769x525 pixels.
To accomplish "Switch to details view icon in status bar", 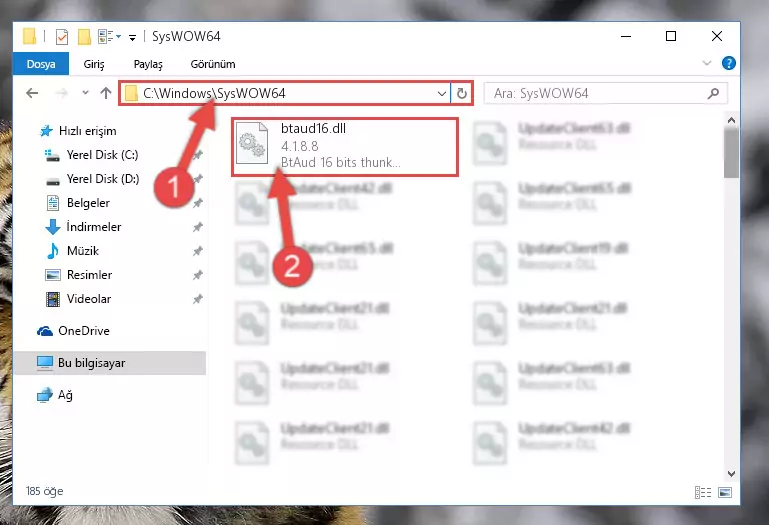I will 703,492.
